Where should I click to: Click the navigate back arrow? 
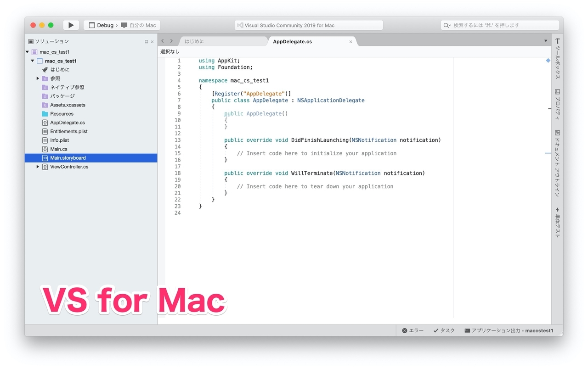tap(162, 41)
